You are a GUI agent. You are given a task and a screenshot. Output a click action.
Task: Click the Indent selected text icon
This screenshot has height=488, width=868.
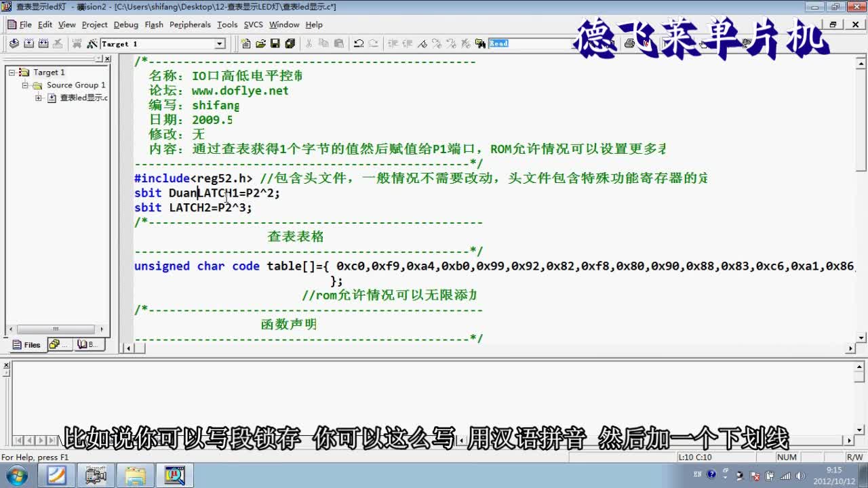coord(392,43)
